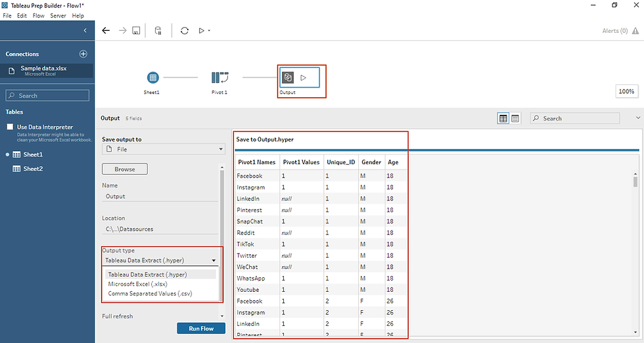Image resolution: width=644 pixels, height=343 pixels.
Task: Click the data preview vertical scrollbar
Action: (x=635, y=181)
